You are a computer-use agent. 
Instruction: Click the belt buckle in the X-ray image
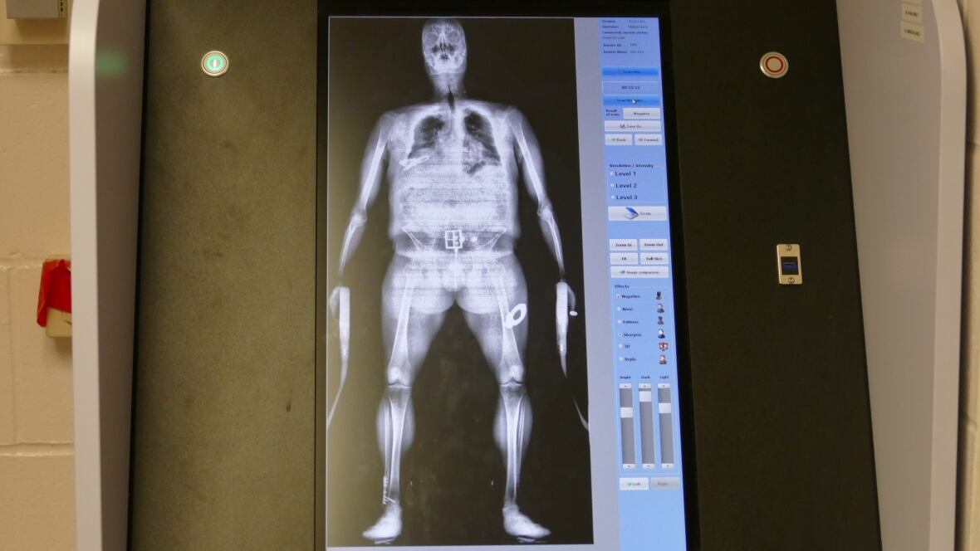coord(454,240)
